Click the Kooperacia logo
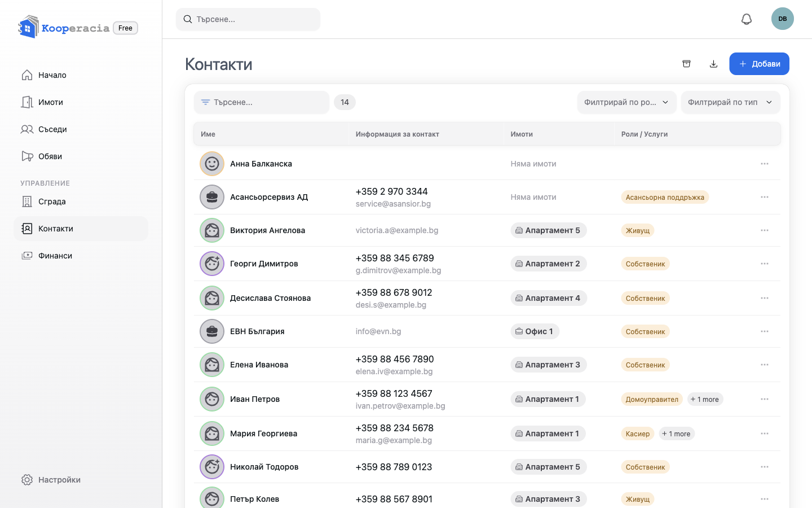This screenshot has height=508, width=812. tap(63, 28)
